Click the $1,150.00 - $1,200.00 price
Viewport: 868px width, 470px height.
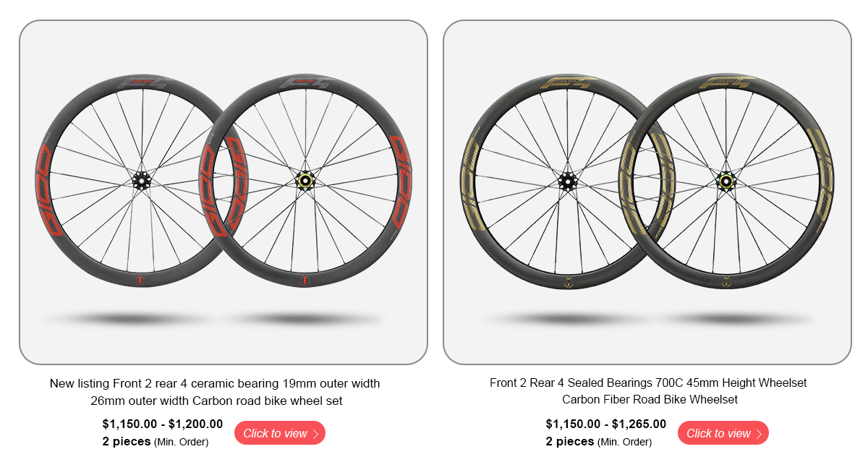(x=163, y=424)
